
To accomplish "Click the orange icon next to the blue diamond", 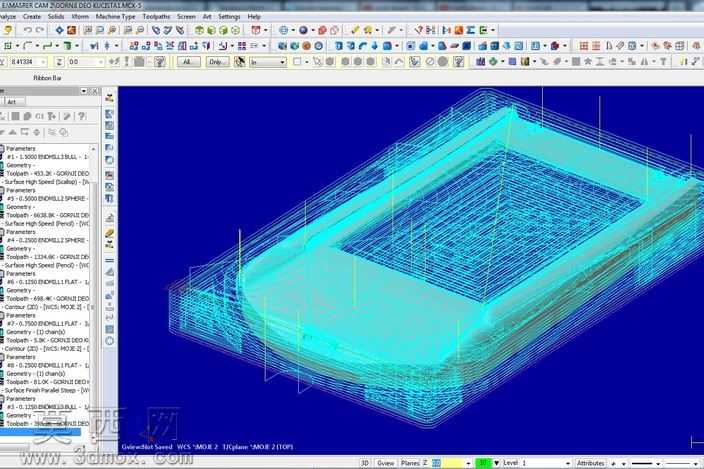I will [x=71, y=30].
